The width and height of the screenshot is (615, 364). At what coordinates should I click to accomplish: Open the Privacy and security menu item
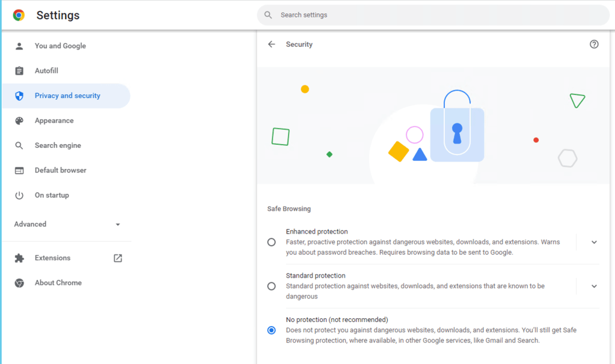pos(67,96)
